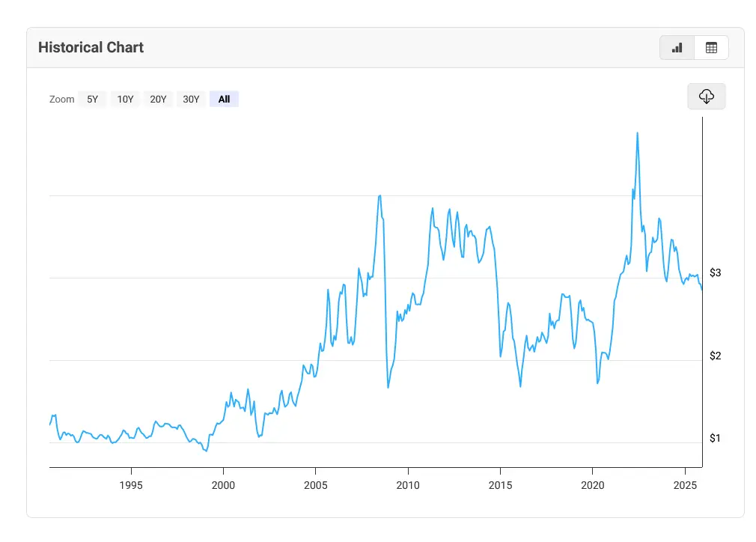
Task: Click the Historical Chart heading
Action: 91,47
